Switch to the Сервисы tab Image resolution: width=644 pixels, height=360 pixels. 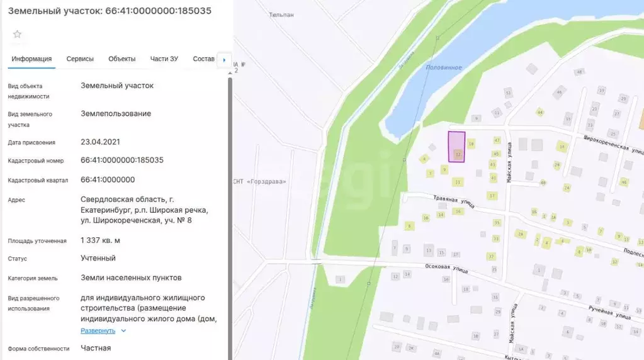coord(80,59)
